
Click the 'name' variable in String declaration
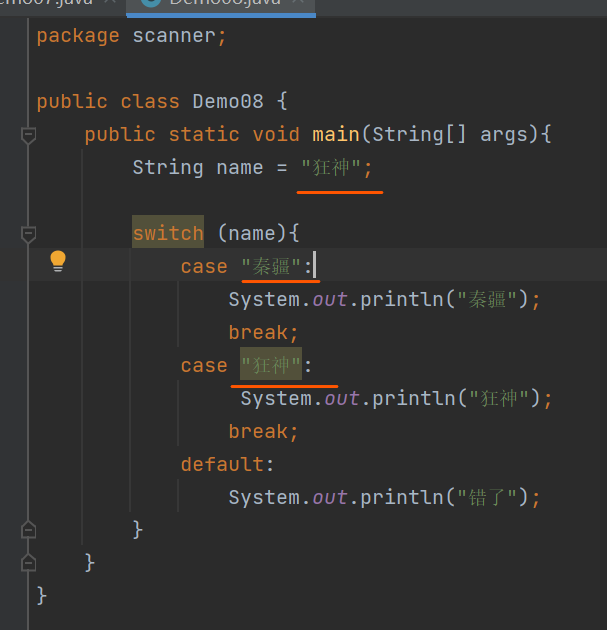pyautogui.click(x=240, y=167)
